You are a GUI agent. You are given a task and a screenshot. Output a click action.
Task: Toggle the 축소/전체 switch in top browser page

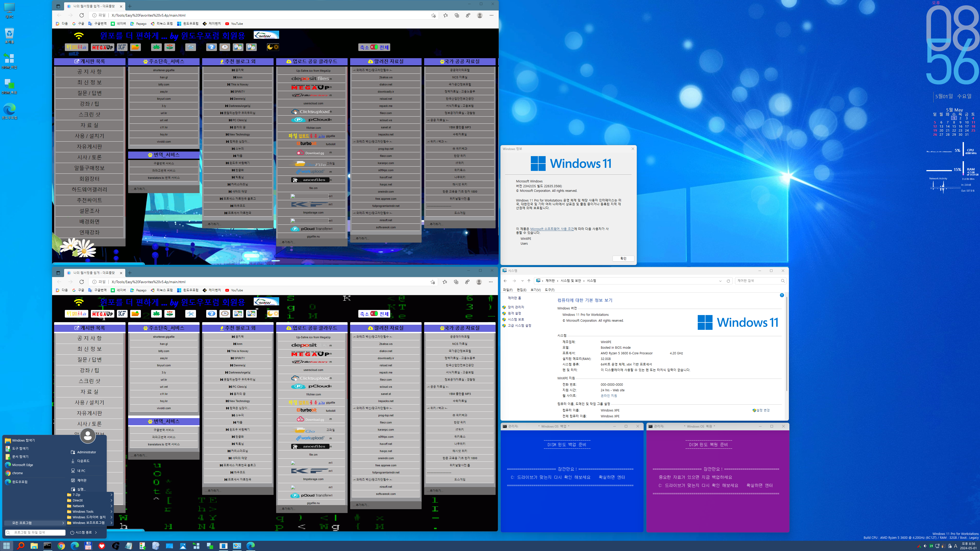(x=374, y=47)
